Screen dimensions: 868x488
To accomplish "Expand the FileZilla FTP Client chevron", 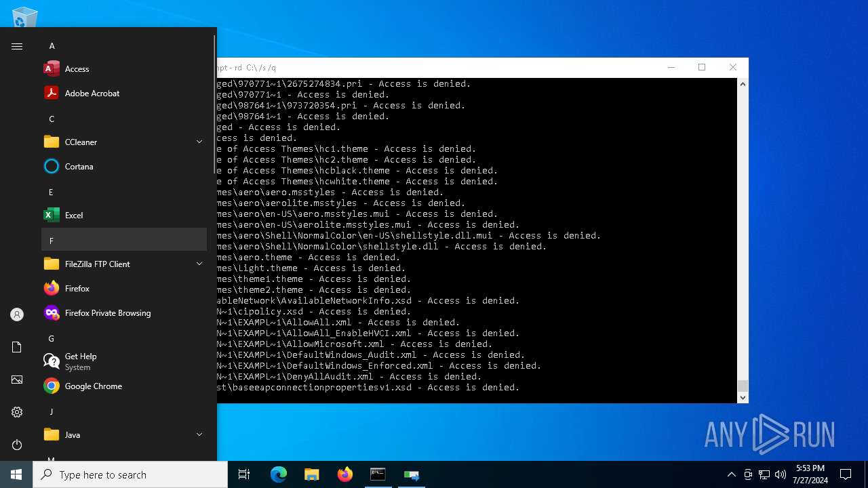I will [x=199, y=264].
